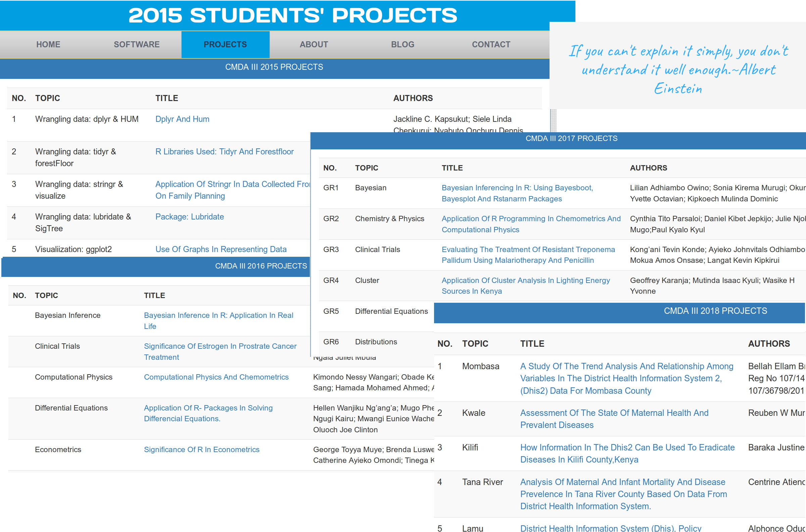Open the ABOUT navigation tab
Screen dimensions: 806x532
point(314,44)
